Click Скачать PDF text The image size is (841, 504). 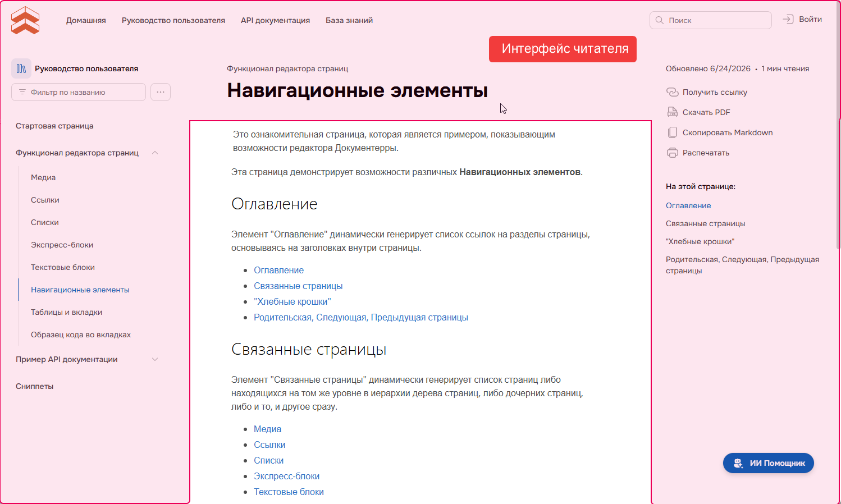(x=706, y=112)
